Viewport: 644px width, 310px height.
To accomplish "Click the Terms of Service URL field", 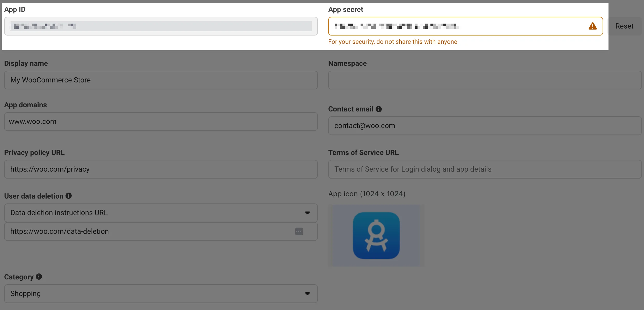I will tap(485, 169).
